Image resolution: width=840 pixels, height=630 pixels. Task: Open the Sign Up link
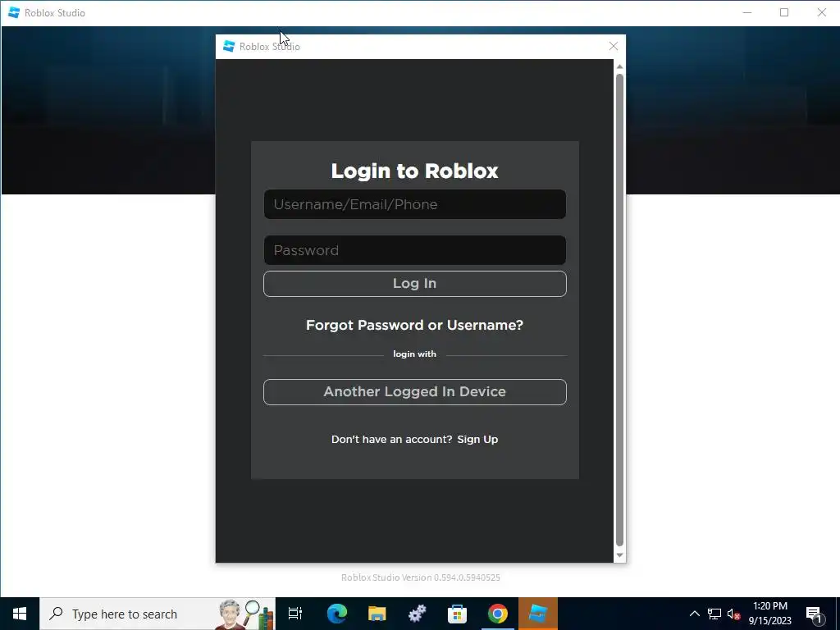pos(477,440)
